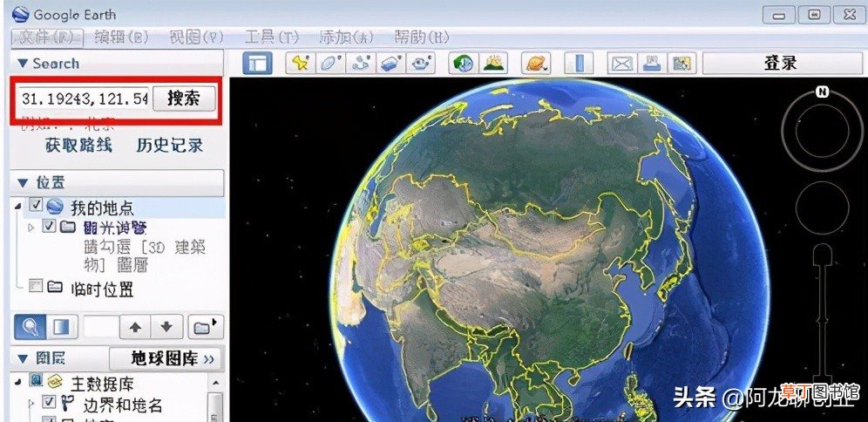This screenshot has width=868, height=422.
Task: Uncheck the sightseeing tour folder checkbox
Action: click(x=49, y=226)
